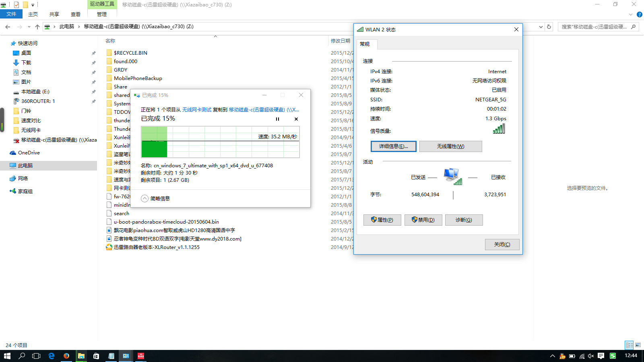Select 速度对比 folder in sidebar

[x=31, y=121]
